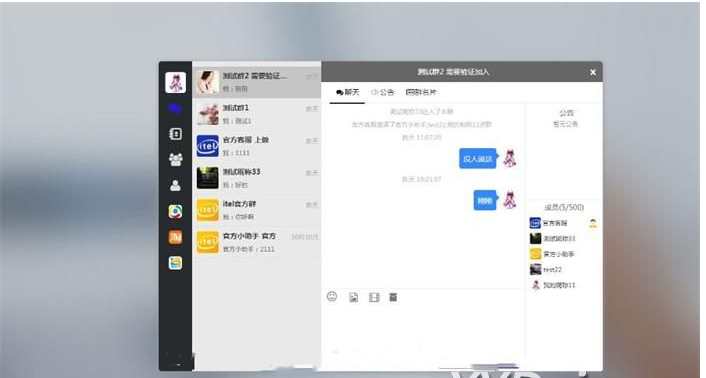Screen dimensions: 706x378
Task: Open the 官方客服 上级 conversation
Action: (x=257, y=146)
